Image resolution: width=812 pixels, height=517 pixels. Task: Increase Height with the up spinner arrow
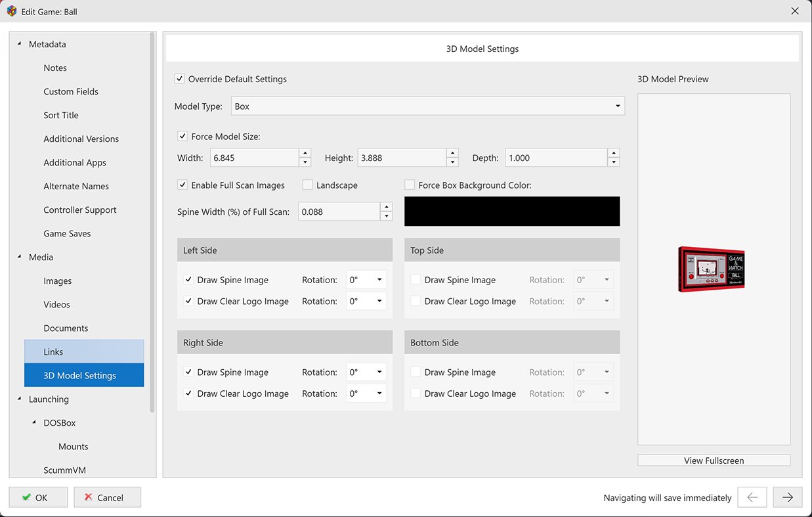point(452,153)
